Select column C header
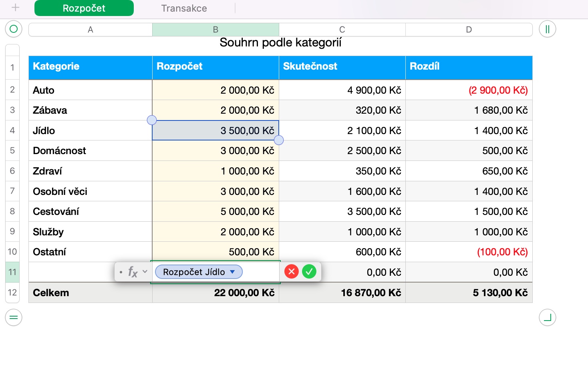This screenshot has height=369, width=588. (x=342, y=30)
